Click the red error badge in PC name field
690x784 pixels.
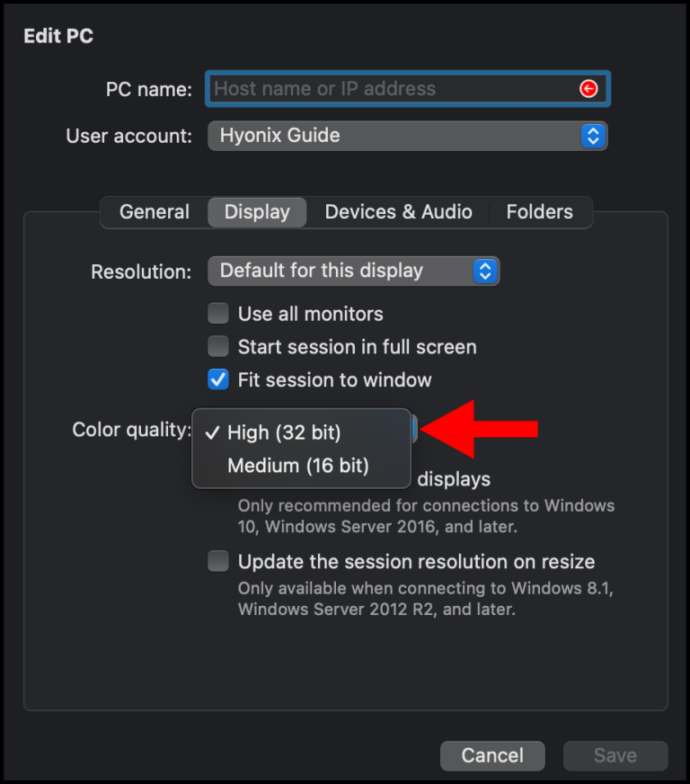pyautogui.click(x=589, y=88)
